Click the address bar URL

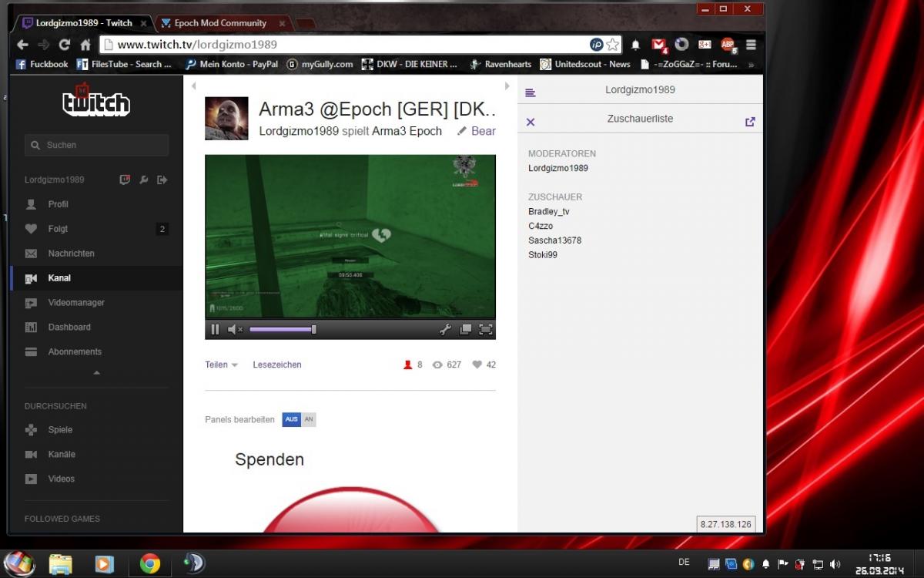pos(197,45)
